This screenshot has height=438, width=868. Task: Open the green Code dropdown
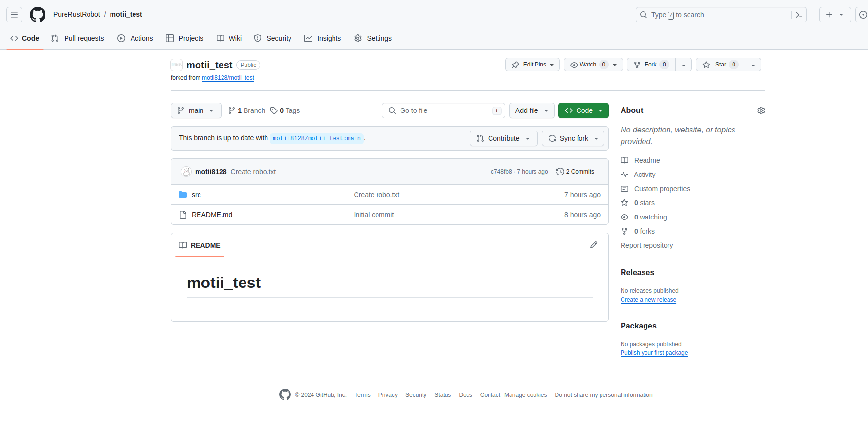pos(583,110)
